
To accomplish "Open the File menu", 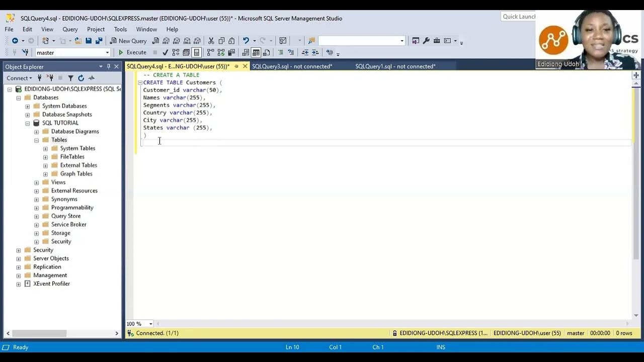I will click(9, 29).
